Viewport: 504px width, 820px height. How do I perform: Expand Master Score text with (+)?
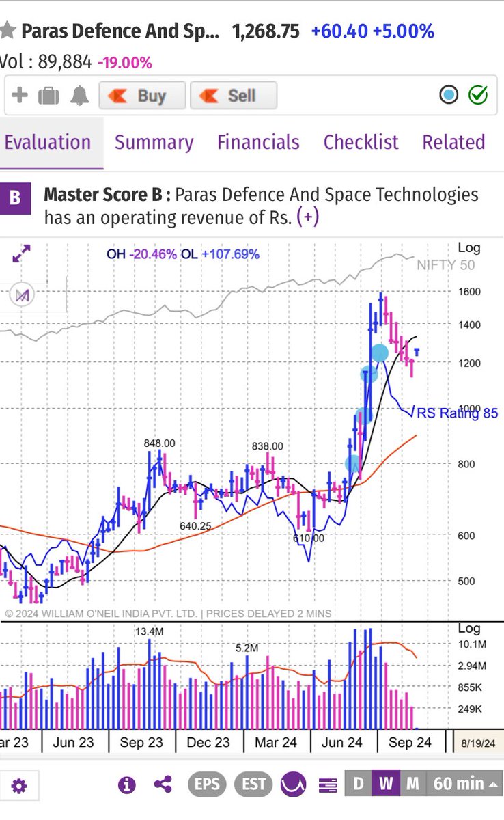click(308, 217)
